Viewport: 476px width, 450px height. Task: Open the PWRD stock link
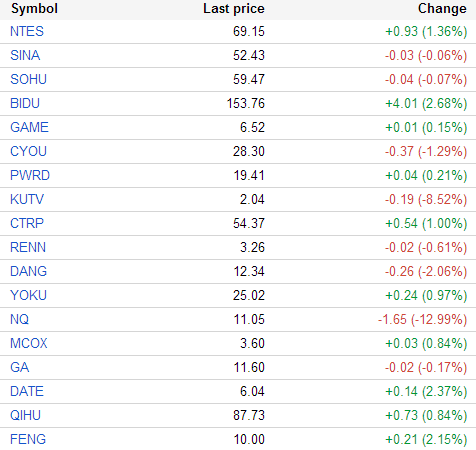30,175
